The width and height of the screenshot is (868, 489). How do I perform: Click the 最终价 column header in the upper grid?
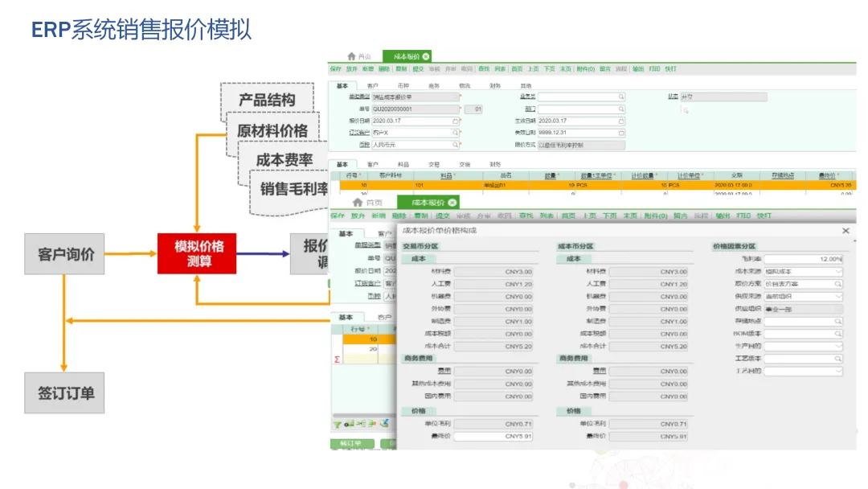[x=826, y=176]
